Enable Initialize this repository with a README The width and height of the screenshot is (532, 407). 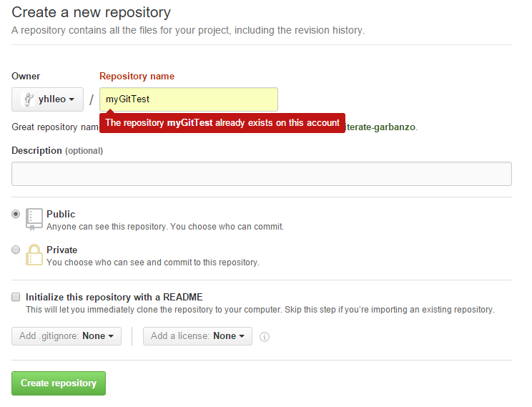(16, 297)
